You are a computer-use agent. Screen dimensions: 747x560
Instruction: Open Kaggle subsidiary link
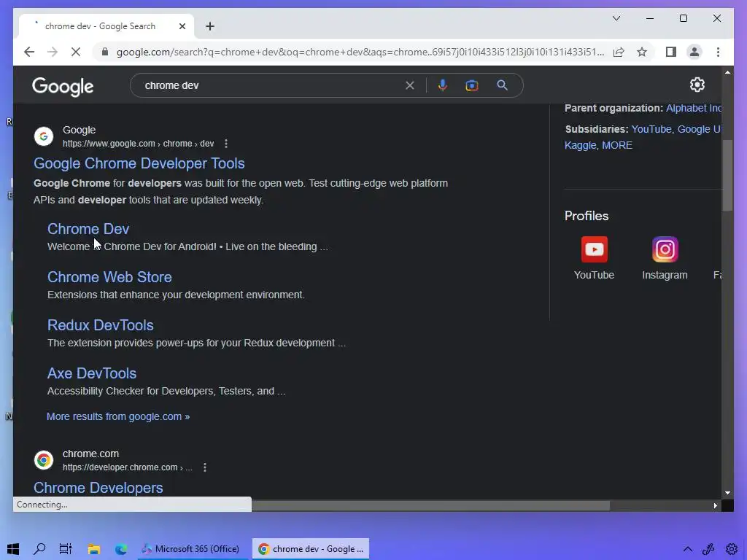(580, 145)
